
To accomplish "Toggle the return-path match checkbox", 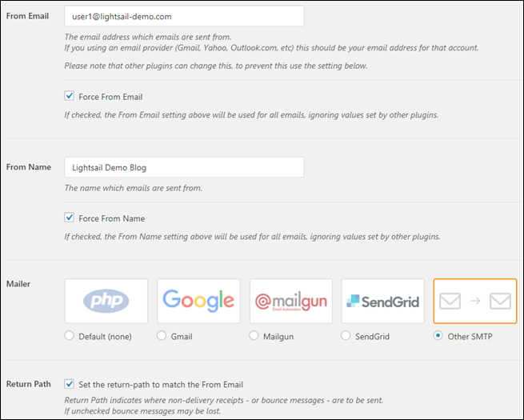I will pyautogui.click(x=70, y=384).
